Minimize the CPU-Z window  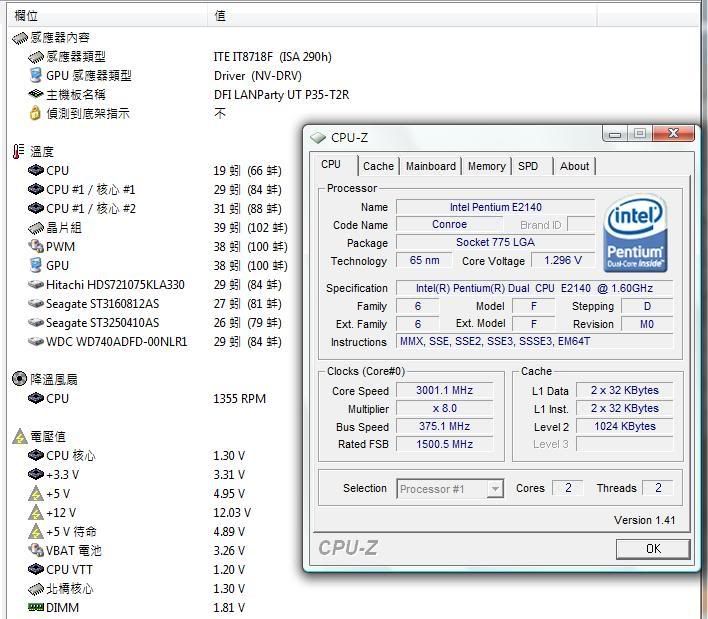coord(615,134)
